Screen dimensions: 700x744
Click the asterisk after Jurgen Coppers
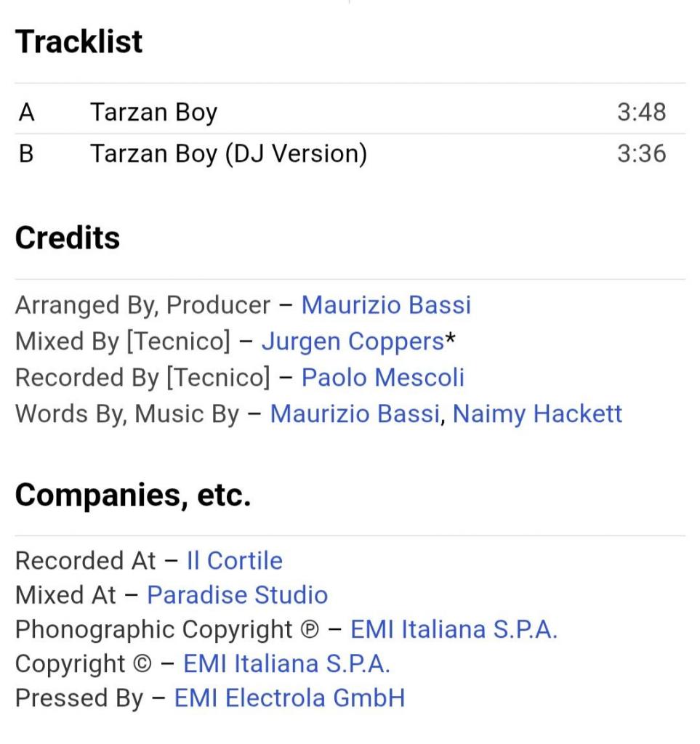tap(451, 339)
